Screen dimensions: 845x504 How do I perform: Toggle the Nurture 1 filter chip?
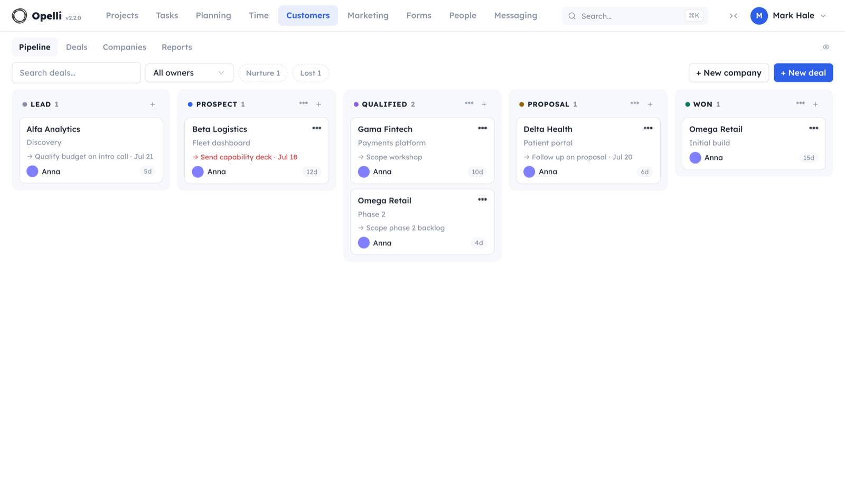[263, 73]
